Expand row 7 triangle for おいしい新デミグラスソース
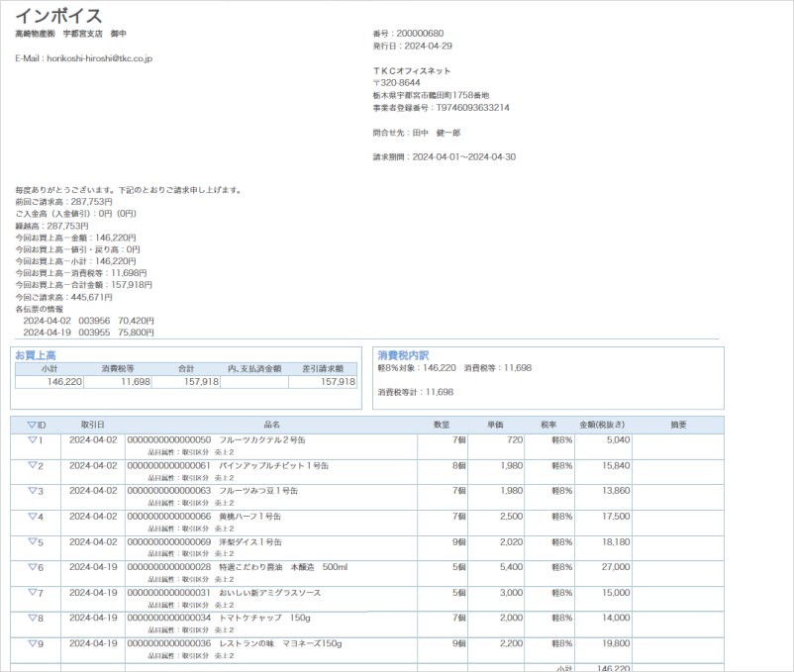The height and width of the screenshot is (672, 794). (32, 593)
